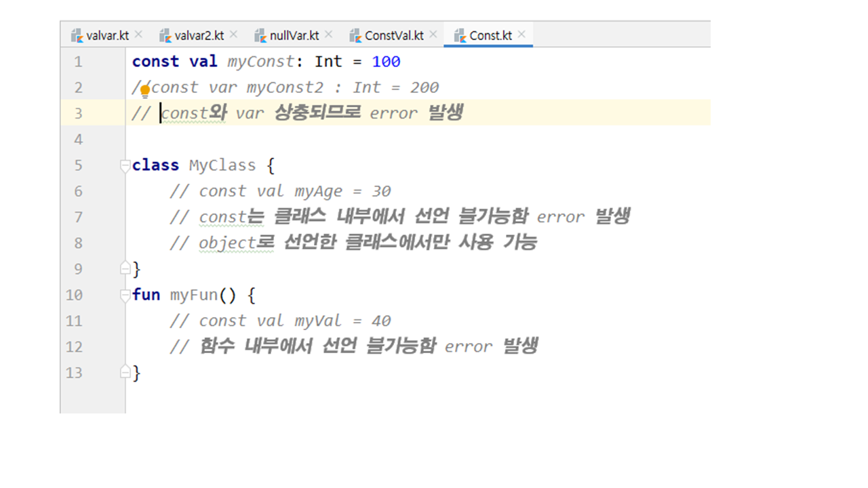Viewport: 868px width, 488px height.
Task: Click the Kotlin file icon on valvar2.kt tab
Action: tap(165, 35)
